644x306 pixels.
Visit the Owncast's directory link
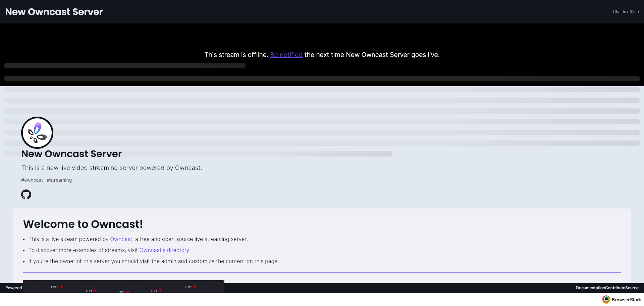[164, 250]
